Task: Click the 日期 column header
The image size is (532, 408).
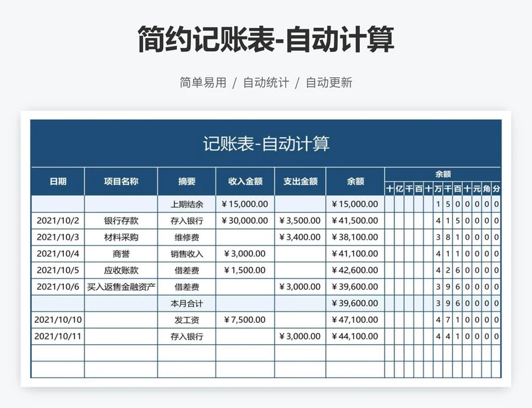Action: (x=58, y=182)
